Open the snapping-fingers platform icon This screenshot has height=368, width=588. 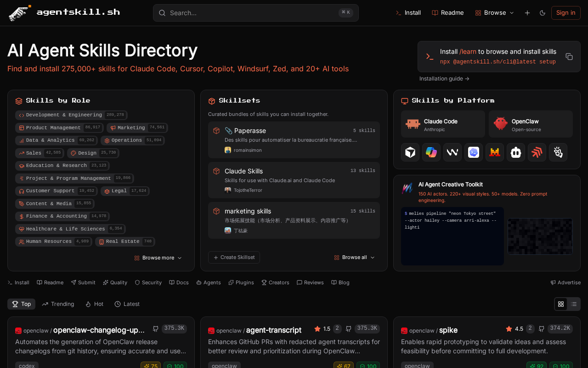pos(558,152)
